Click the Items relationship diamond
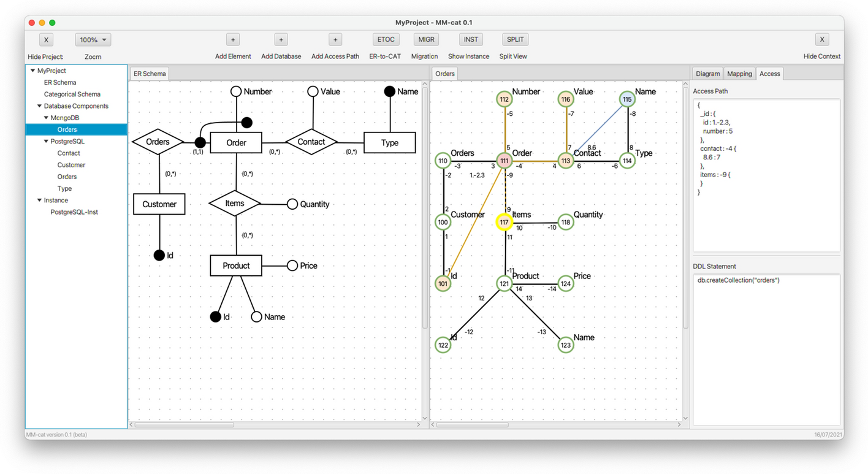Screen dimensions: 868x474 click(x=235, y=203)
